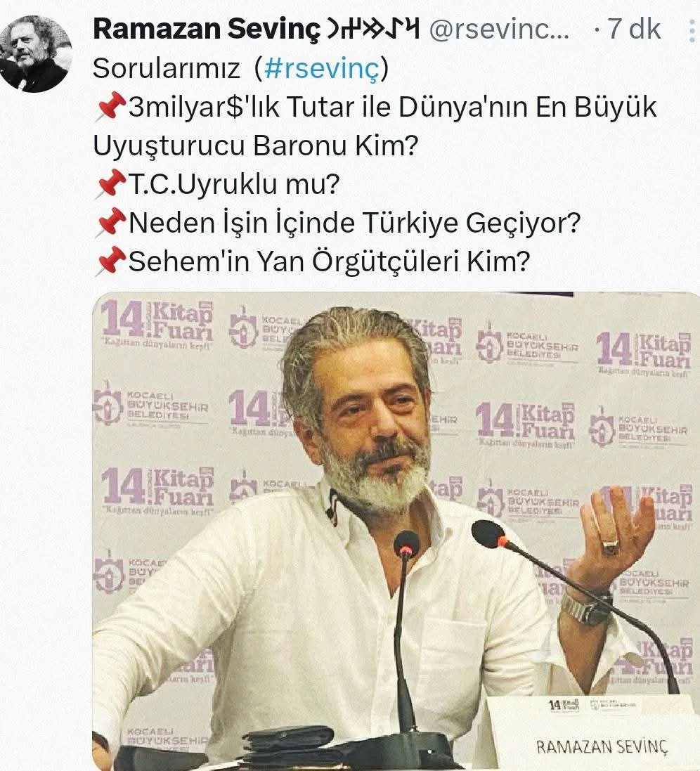Click the line "Uyuşturucu Baronu Kim?"
The image size is (700, 771).
point(256,145)
